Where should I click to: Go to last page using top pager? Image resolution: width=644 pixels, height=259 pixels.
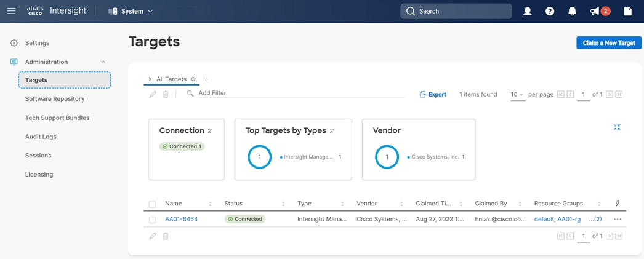[619, 94]
